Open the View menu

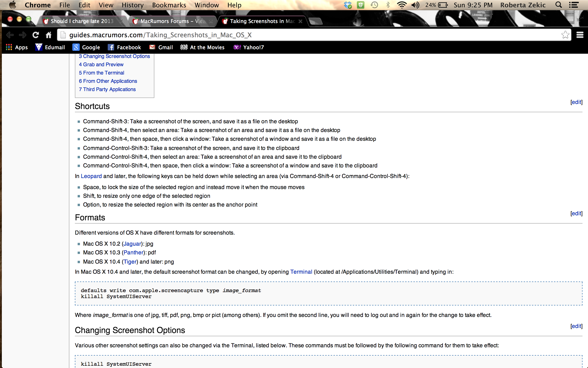(106, 5)
